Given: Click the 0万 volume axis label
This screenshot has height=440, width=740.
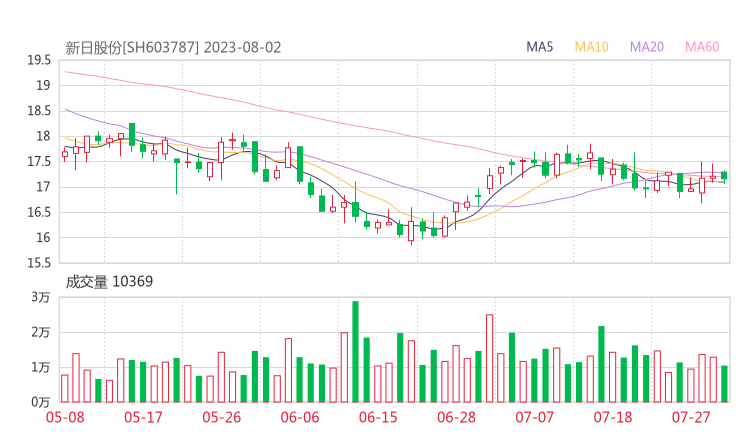Looking at the screenshot, I should [x=41, y=402].
